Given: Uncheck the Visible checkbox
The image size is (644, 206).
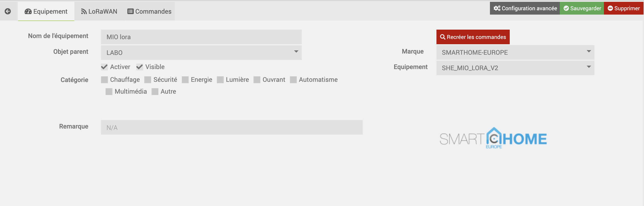Looking at the screenshot, I should point(139,67).
